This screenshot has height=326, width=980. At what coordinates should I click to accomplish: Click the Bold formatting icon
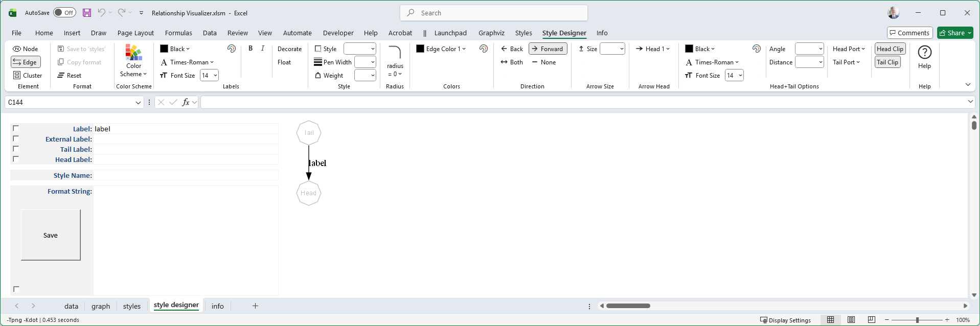tap(250, 49)
